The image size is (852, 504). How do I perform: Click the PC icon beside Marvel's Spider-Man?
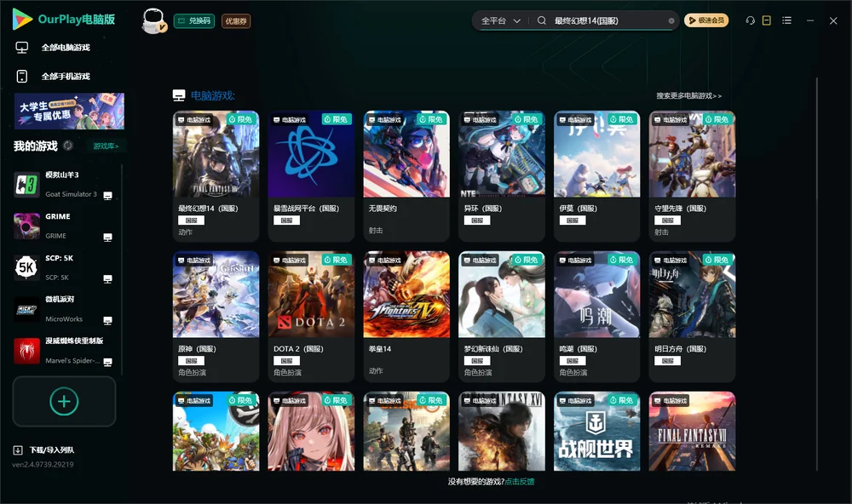(107, 363)
